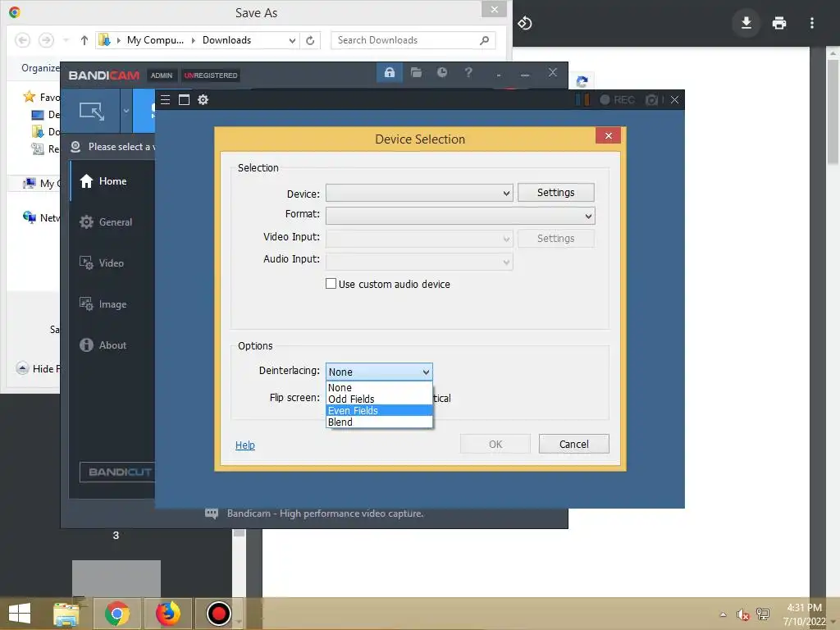Select Even Fields in Deinterlacing list
This screenshot has height=630, width=840.
[x=379, y=410]
